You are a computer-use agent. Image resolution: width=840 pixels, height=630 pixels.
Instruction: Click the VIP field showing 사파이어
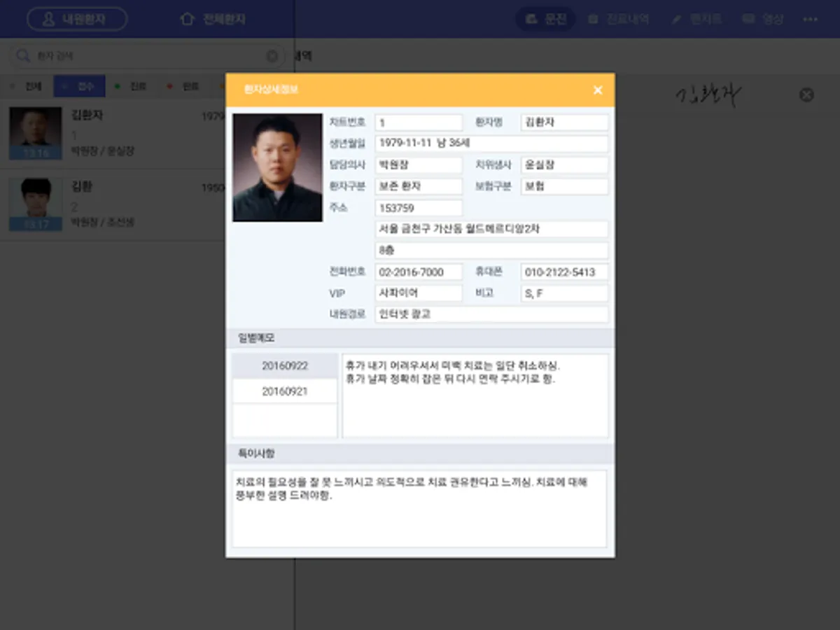[x=419, y=293]
